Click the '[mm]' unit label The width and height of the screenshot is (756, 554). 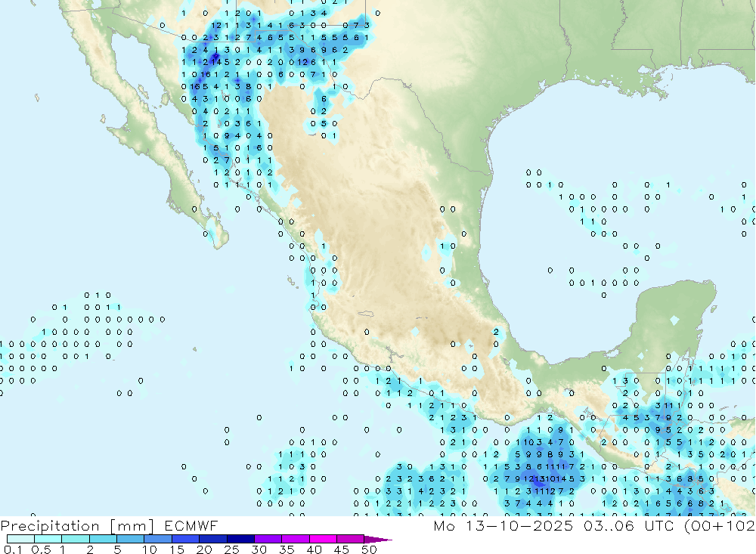(x=132, y=526)
